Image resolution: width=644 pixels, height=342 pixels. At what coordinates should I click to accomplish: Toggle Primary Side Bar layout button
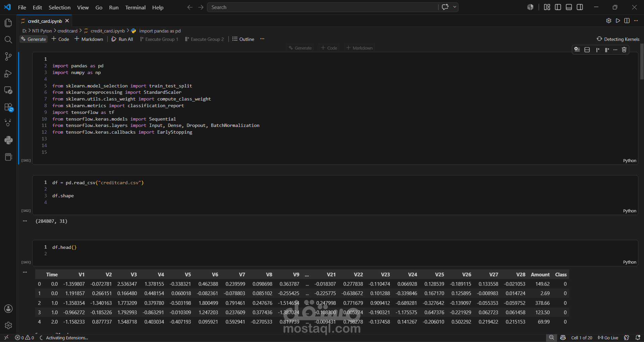(558, 7)
